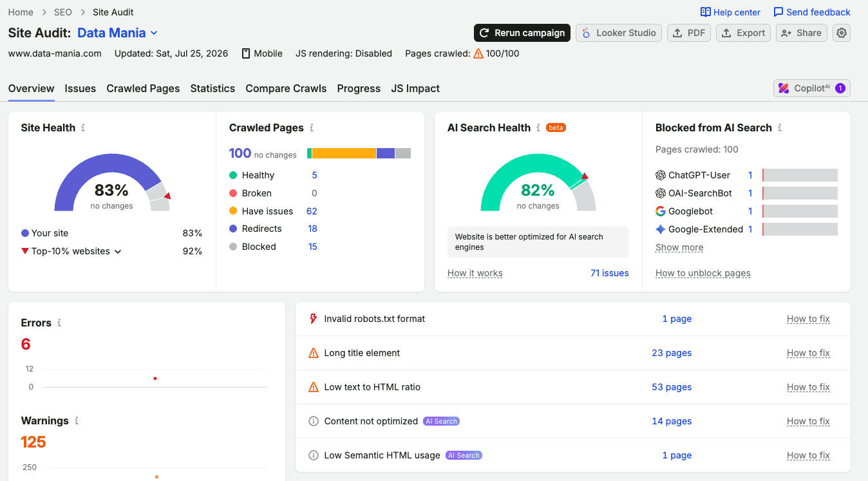The image size is (868, 481).
Task: Click the Mobile device icon
Action: pos(246,53)
